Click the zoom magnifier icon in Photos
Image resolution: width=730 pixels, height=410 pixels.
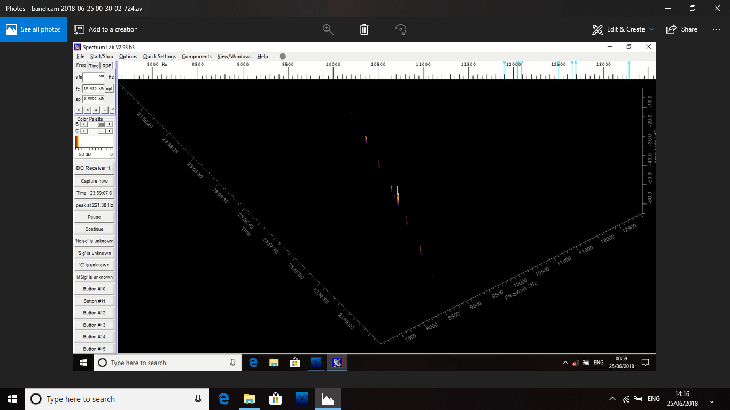point(327,29)
